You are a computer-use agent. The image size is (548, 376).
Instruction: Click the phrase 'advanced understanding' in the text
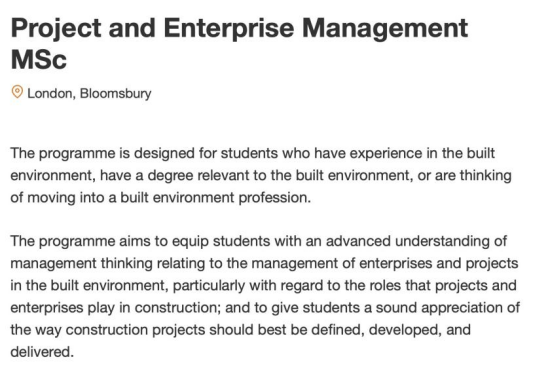(408, 241)
